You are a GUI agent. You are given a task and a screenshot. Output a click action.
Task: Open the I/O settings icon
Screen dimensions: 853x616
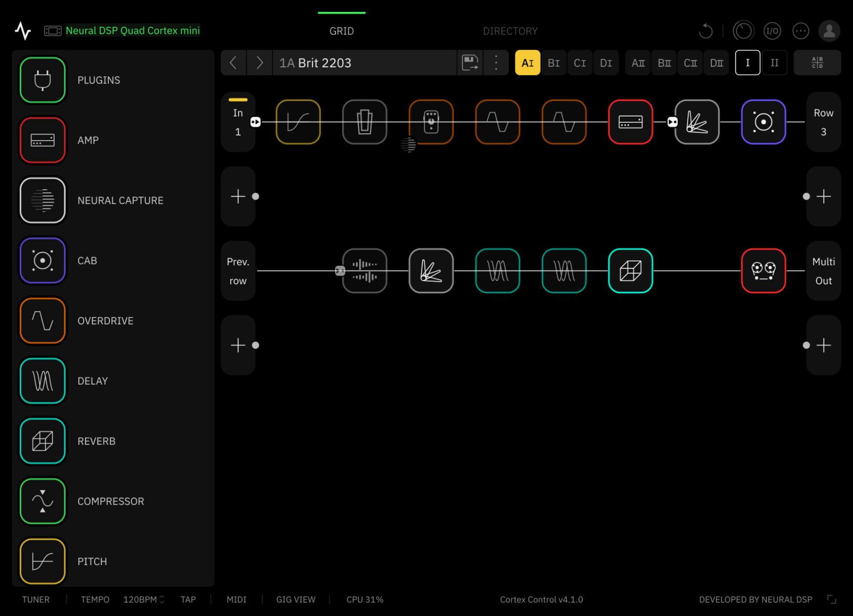tap(772, 31)
